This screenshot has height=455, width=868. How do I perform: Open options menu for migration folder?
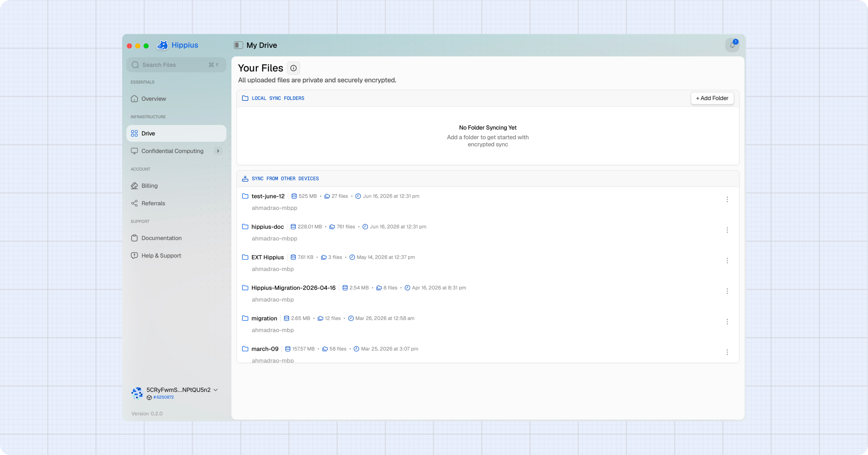coord(727,321)
